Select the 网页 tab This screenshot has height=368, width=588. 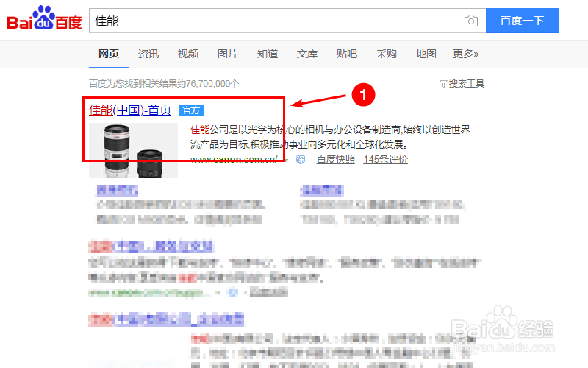pyautogui.click(x=108, y=54)
